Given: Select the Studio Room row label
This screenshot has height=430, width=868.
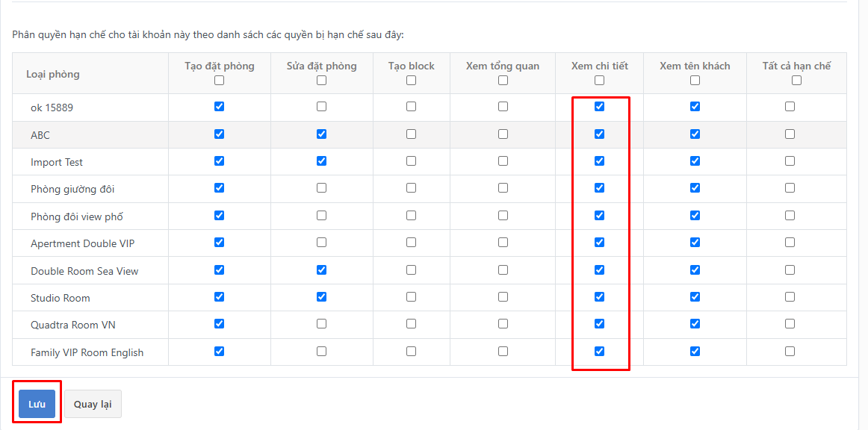Looking at the screenshot, I should [x=61, y=298].
